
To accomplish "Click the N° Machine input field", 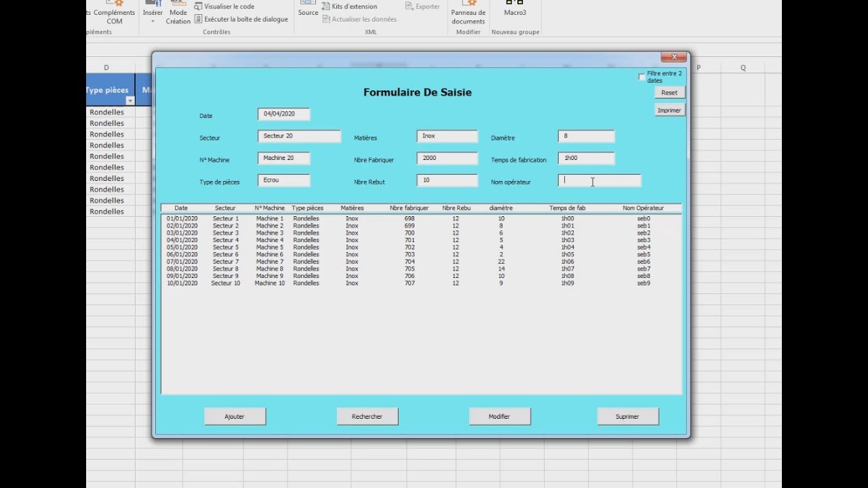I will pos(283,158).
